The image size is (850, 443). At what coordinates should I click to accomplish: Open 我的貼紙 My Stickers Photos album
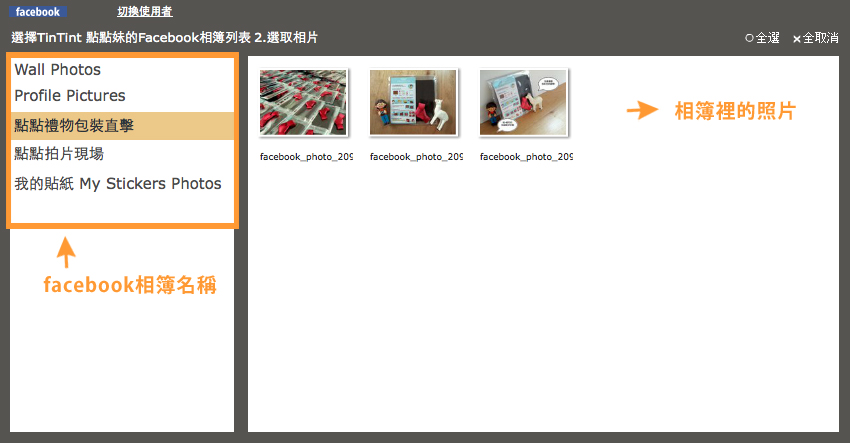[x=118, y=183]
